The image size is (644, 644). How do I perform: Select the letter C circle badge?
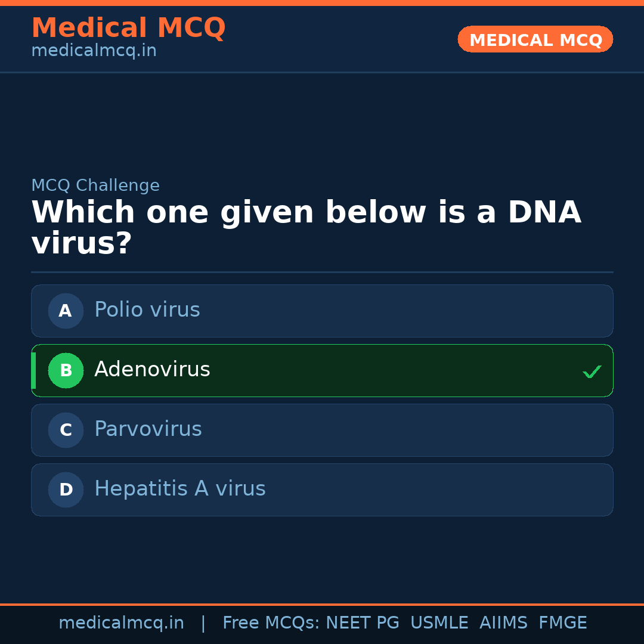click(66, 430)
